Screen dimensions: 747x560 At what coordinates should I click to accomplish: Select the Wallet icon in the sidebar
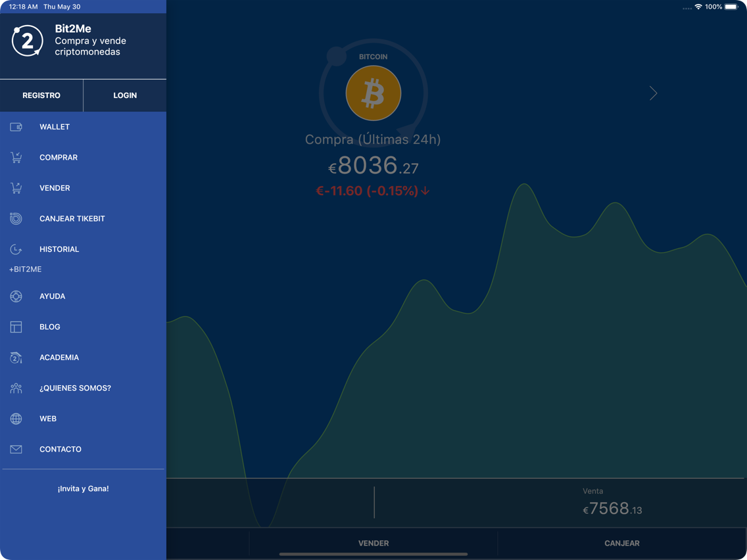coord(15,127)
